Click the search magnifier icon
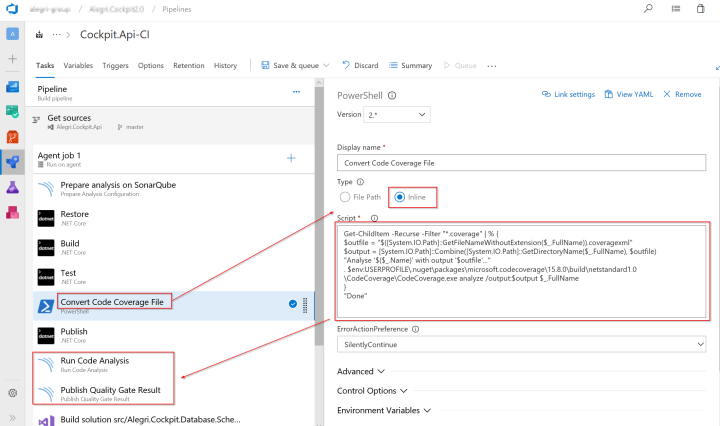Viewport: 720px width, 426px height. click(x=649, y=9)
